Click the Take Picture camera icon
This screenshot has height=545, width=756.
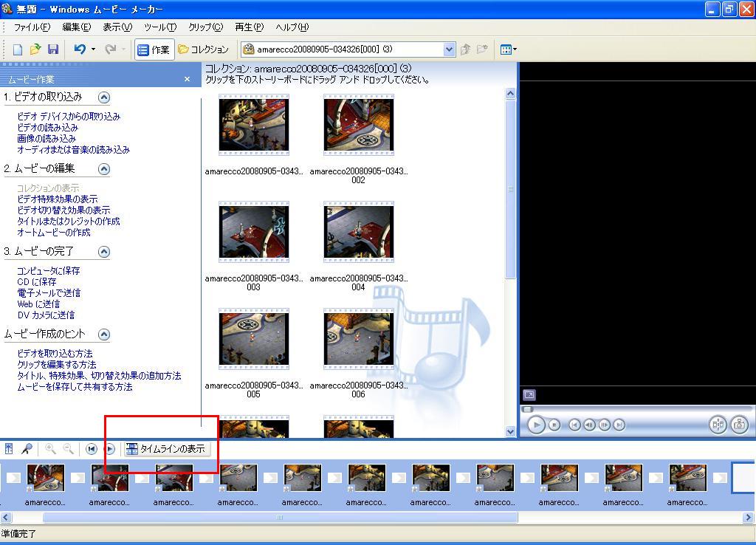739,425
